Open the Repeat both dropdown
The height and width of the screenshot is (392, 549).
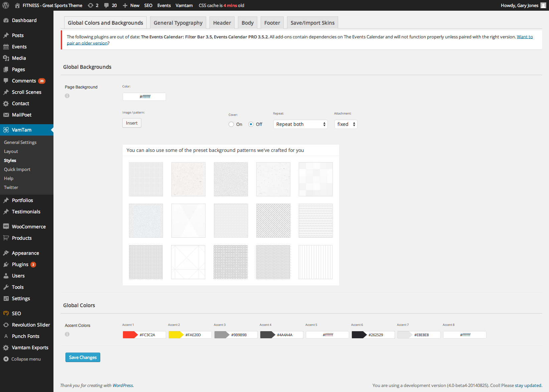300,124
